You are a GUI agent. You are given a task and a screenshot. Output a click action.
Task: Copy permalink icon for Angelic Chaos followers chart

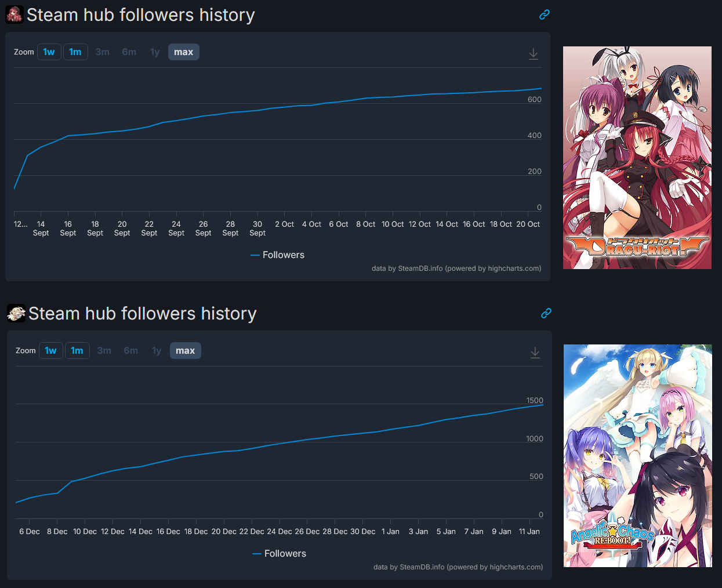(546, 313)
